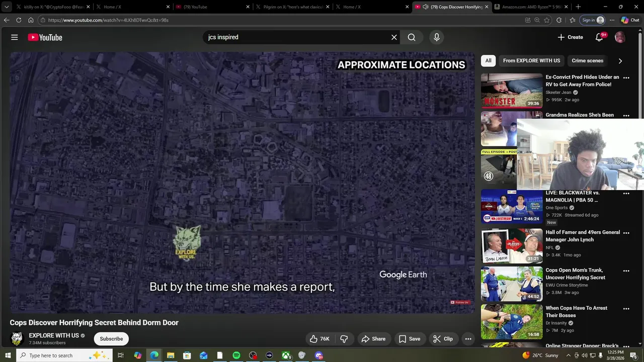Open a new browser tab
The image size is (644, 362).
click(x=578, y=7)
